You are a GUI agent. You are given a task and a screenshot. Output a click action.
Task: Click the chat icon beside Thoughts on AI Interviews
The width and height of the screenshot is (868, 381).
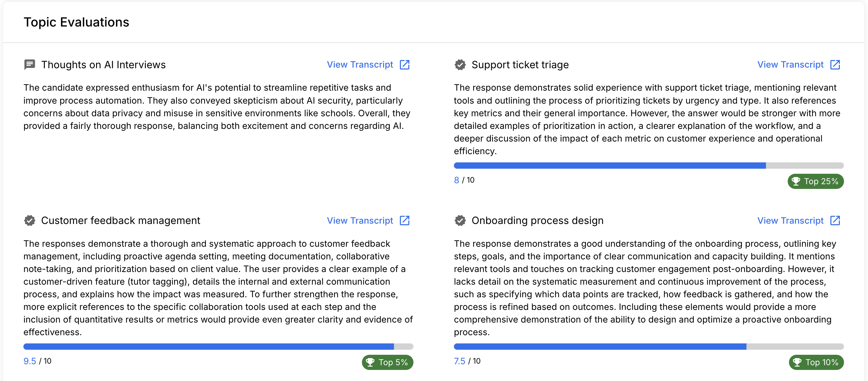30,64
